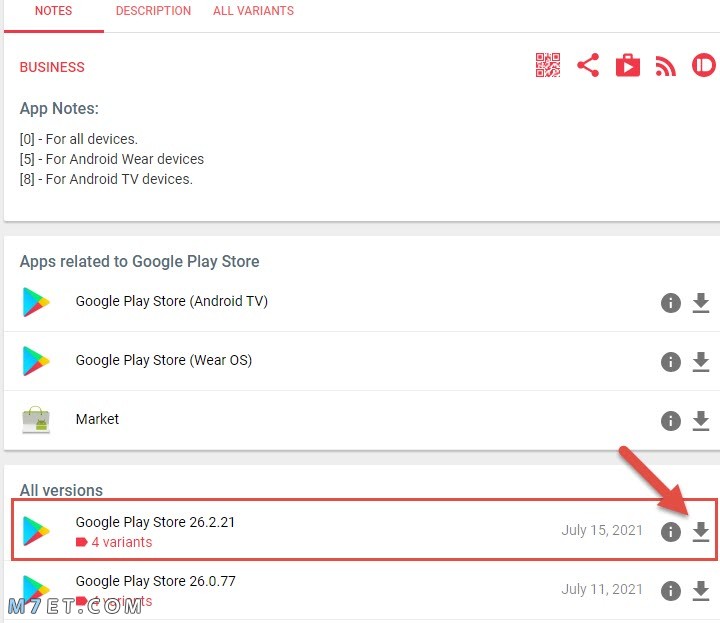Click the July 15, 2021 date text
The width and height of the screenshot is (720, 623).
pyautogui.click(x=602, y=530)
